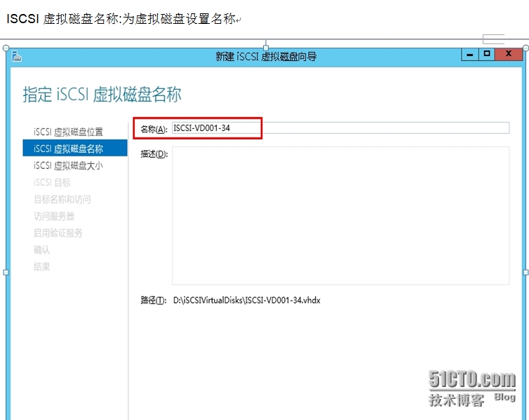
Task: Click the 名称(A) name input field
Action: (340, 128)
